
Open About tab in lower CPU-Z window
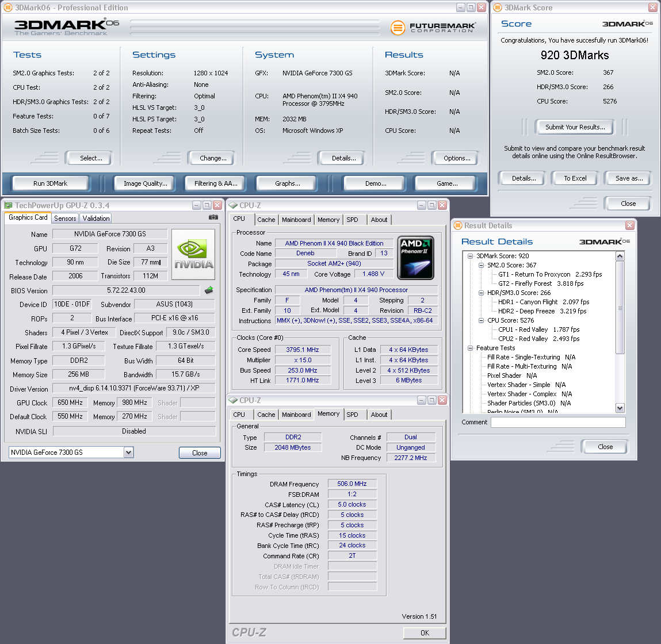click(379, 415)
